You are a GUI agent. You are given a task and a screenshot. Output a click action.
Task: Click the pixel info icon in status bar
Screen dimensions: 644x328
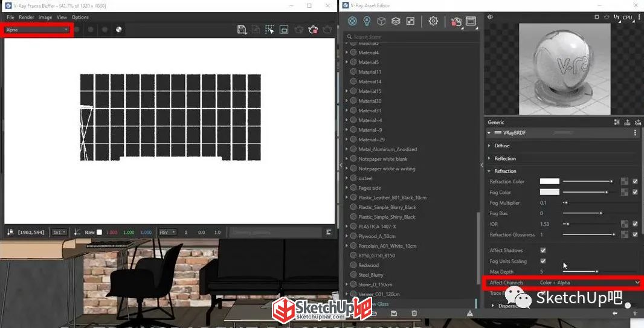click(x=10, y=233)
